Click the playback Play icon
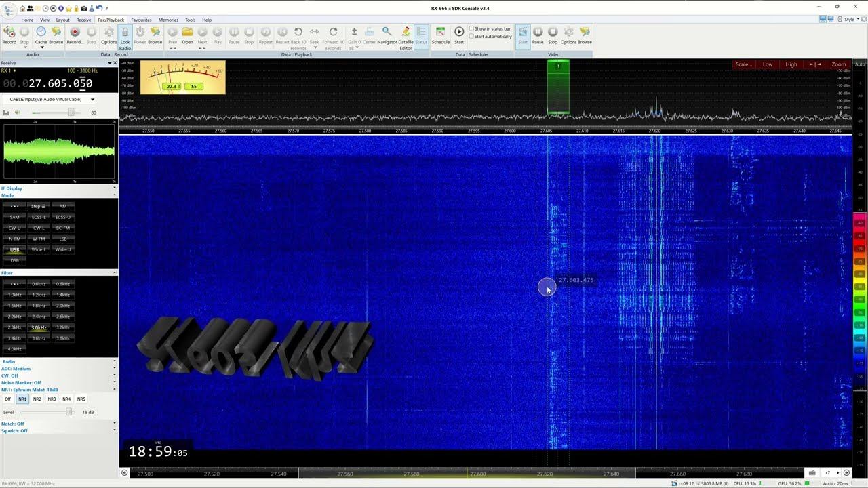868x488 pixels. coord(217,35)
